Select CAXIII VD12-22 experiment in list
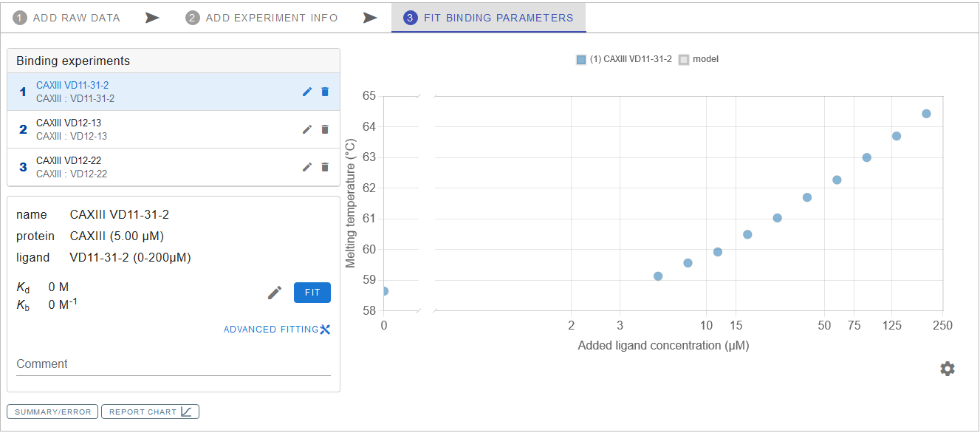This screenshot has height=433, width=980. point(148,167)
